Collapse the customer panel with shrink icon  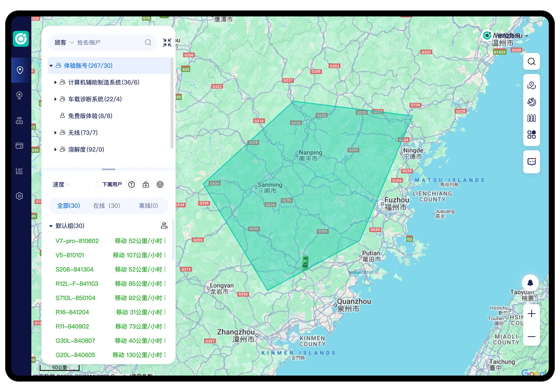click(x=167, y=43)
